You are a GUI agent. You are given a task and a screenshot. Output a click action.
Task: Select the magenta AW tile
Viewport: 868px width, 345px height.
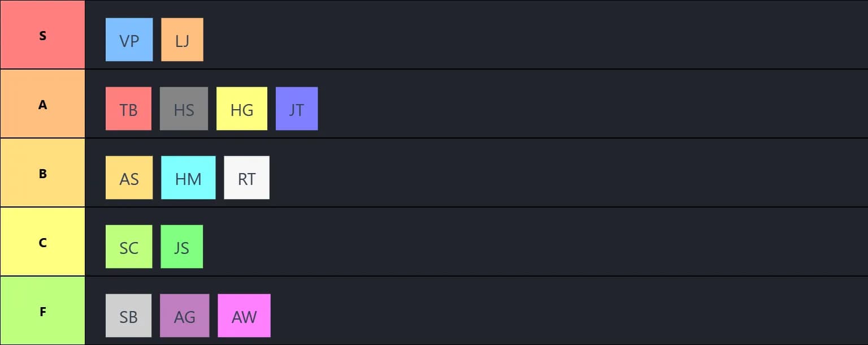[244, 316]
